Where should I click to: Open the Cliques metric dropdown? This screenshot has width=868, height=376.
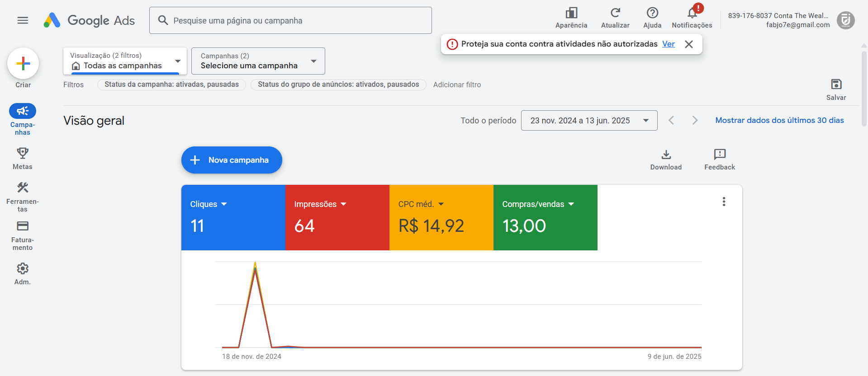(209, 204)
